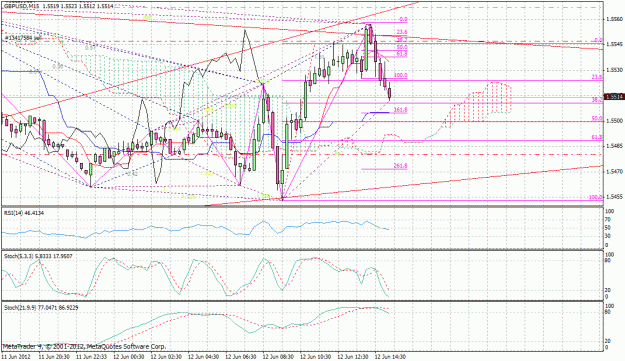Click the 12 Jun 10:30 time label
The width and height of the screenshot is (625, 361).
316,357
